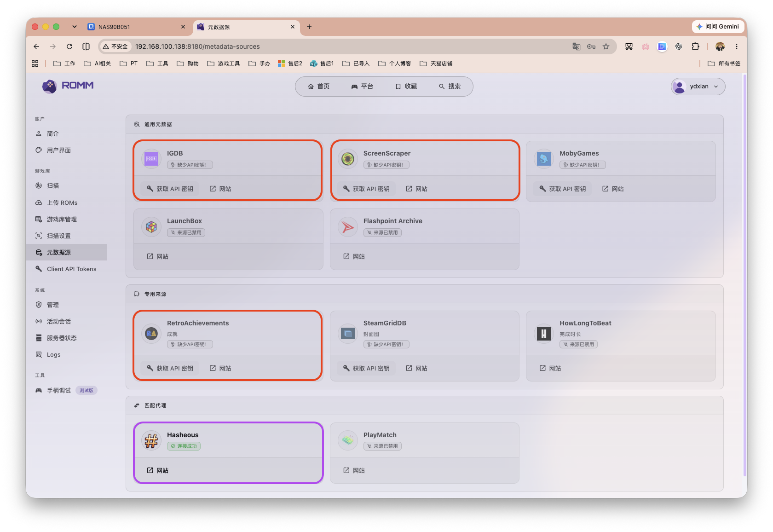The image size is (773, 532).
Task: Open Logs in the sidebar
Action: 66,355
